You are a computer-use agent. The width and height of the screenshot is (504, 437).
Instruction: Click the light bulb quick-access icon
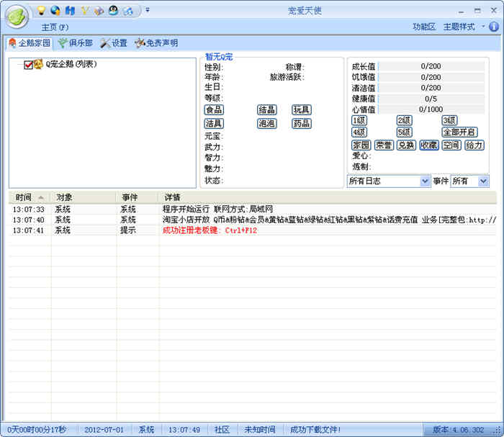(41, 11)
